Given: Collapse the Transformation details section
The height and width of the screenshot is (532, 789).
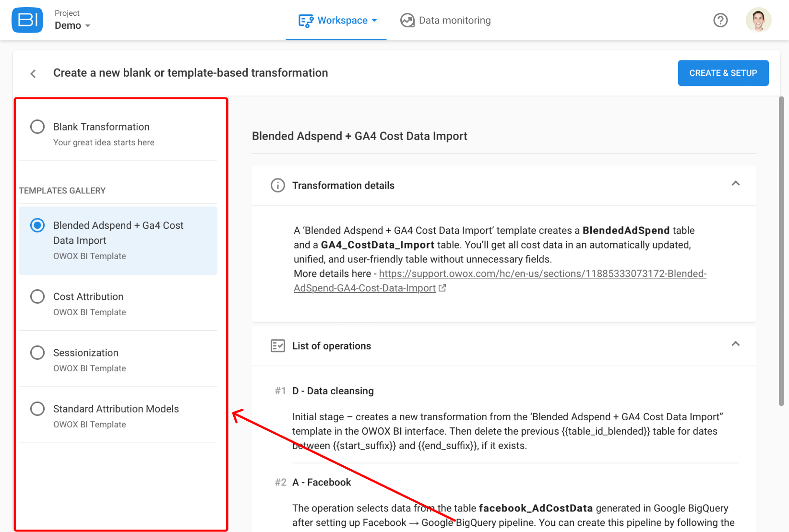Looking at the screenshot, I should (x=736, y=183).
